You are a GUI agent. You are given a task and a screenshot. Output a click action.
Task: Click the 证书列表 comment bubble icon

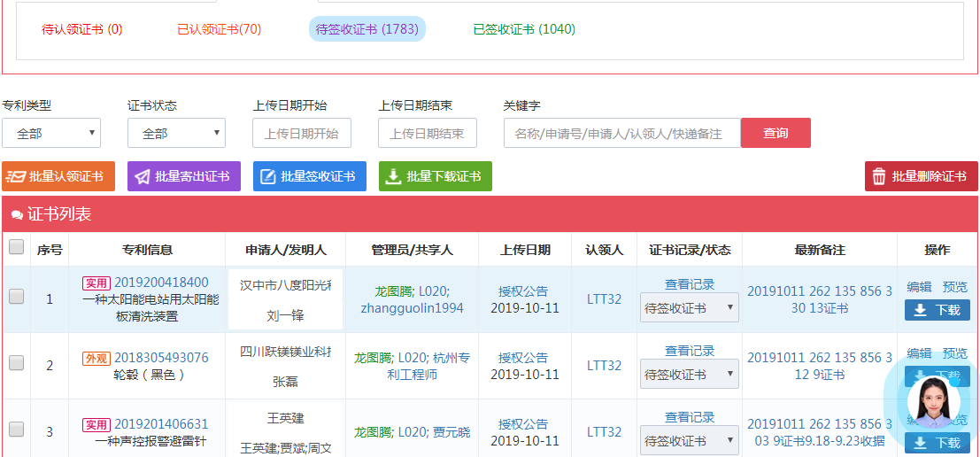[x=17, y=215]
